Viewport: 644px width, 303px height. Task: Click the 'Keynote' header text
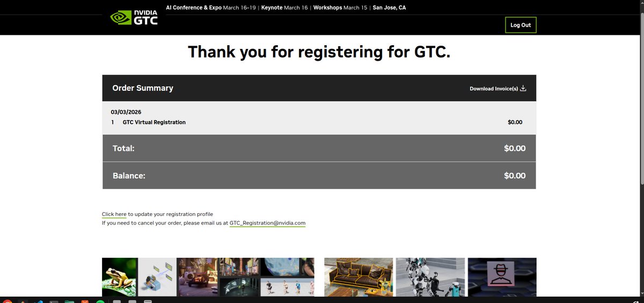[272, 8]
